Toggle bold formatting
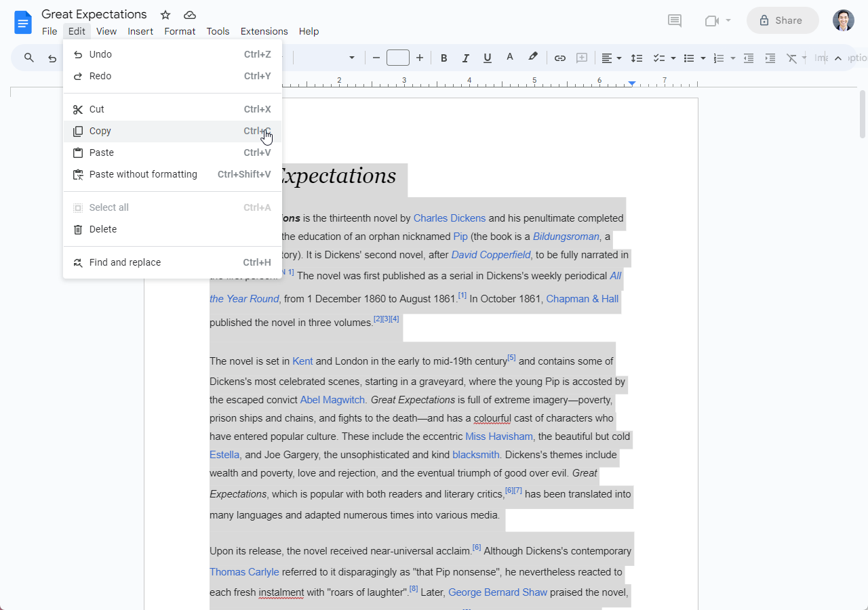Image resolution: width=868 pixels, height=610 pixels. pyautogui.click(x=444, y=58)
